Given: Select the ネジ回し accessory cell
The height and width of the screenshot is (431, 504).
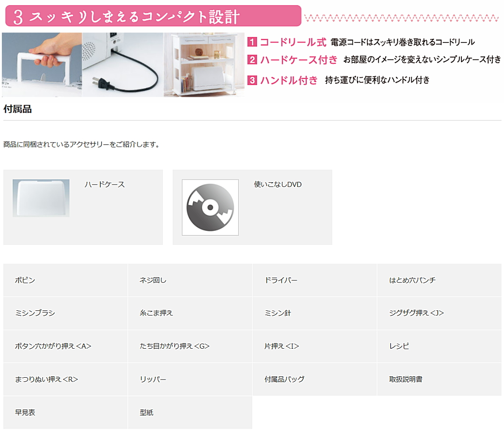Looking at the screenshot, I should click(x=190, y=280).
